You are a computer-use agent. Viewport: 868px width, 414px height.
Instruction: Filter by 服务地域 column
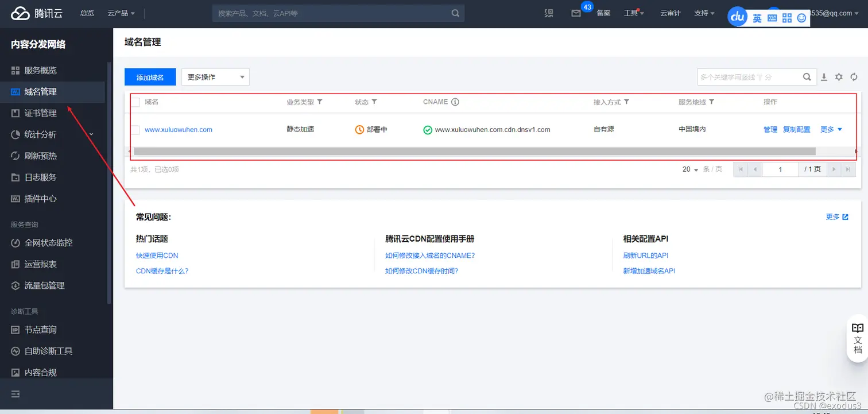pos(711,102)
